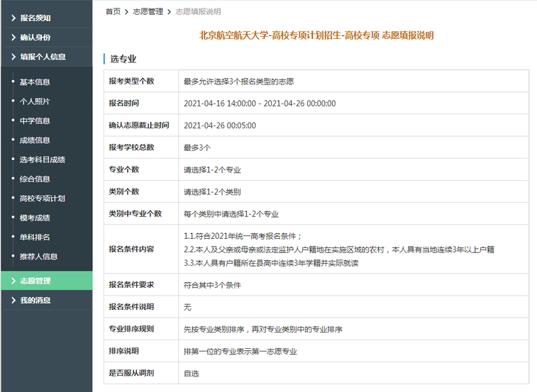
Task: Open 单科排名 in the sidebar
Action: pos(35,237)
